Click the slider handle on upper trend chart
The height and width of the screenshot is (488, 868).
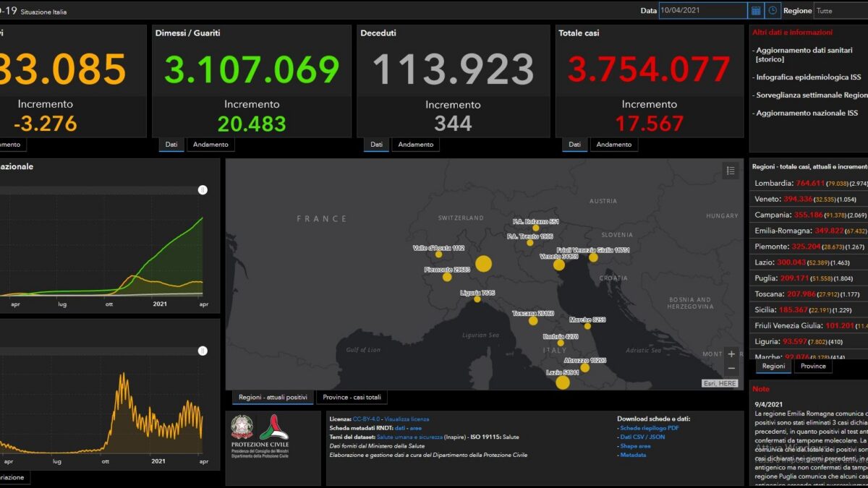[x=203, y=190]
